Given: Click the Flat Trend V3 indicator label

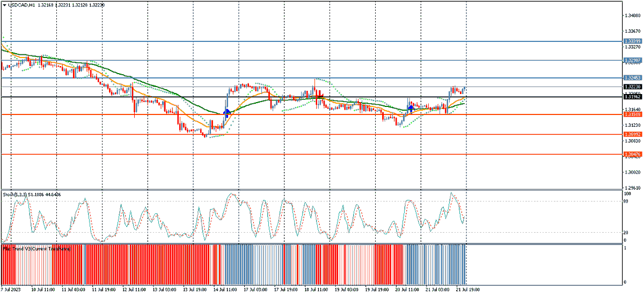Looking at the screenshot, I should pyautogui.click(x=35, y=249).
